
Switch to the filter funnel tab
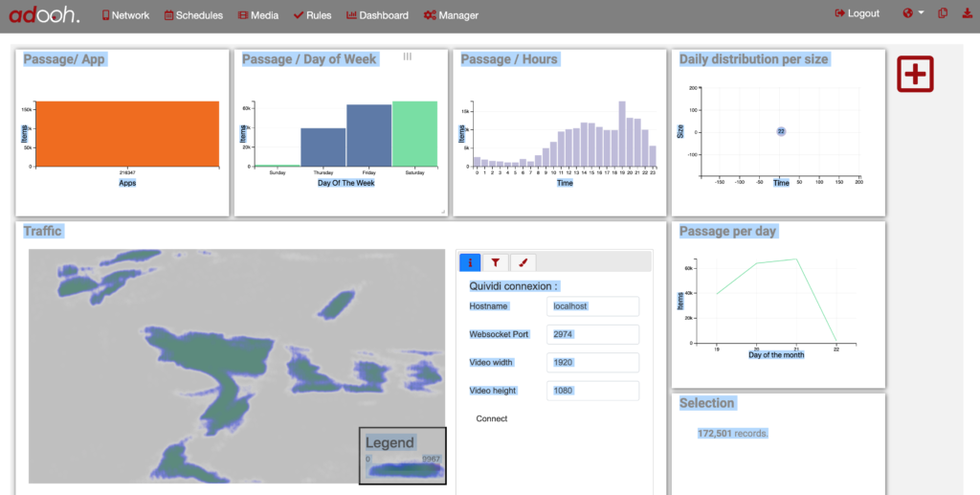coord(495,262)
